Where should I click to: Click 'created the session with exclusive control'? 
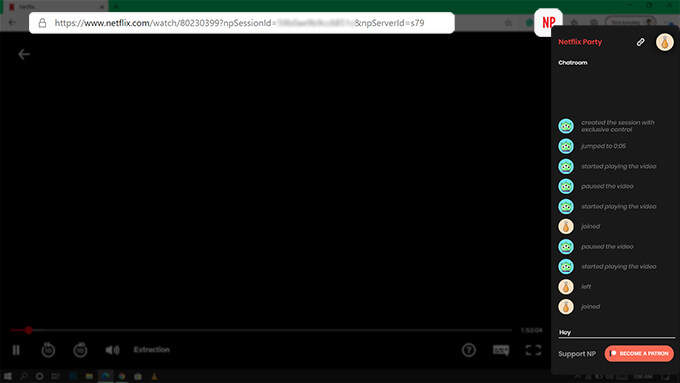coord(618,126)
